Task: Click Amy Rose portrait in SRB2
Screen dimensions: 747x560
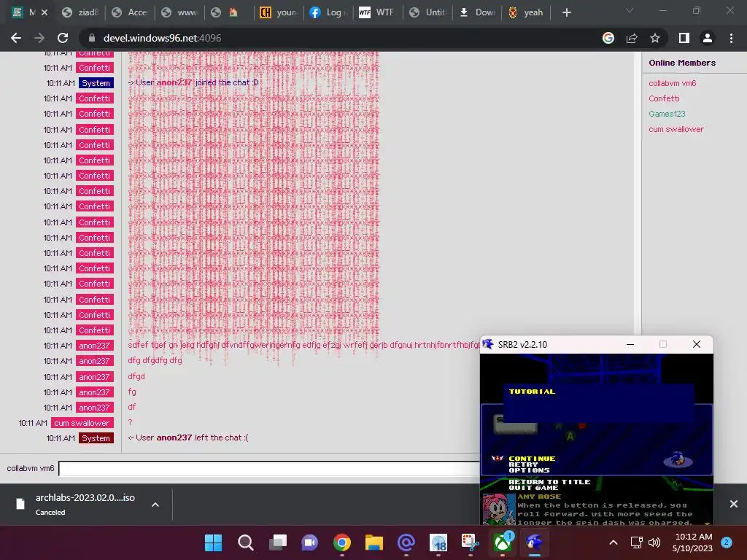Action: [x=498, y=510]
